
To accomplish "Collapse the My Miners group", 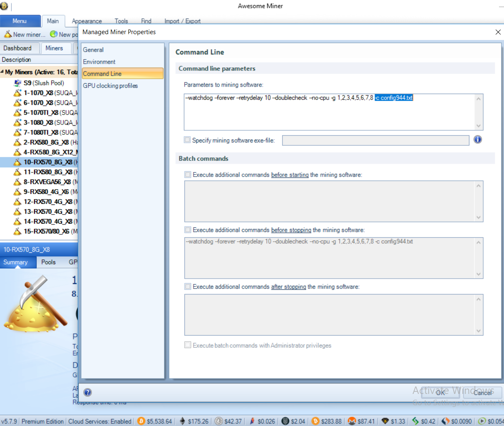I will pos(2,72).
